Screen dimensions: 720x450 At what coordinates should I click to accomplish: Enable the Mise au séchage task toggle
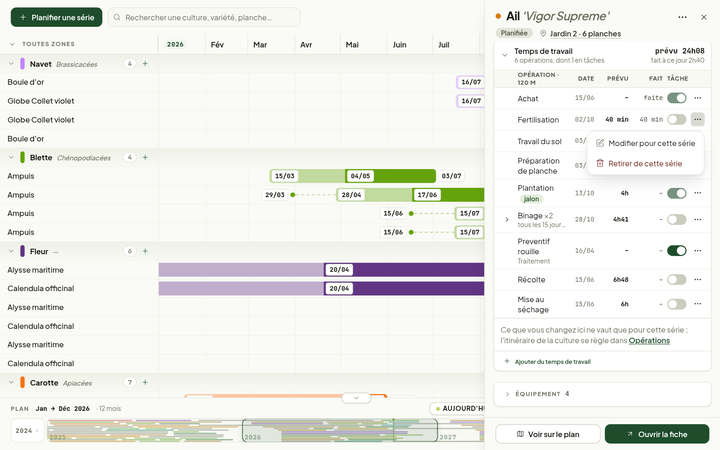coord(676,304)
